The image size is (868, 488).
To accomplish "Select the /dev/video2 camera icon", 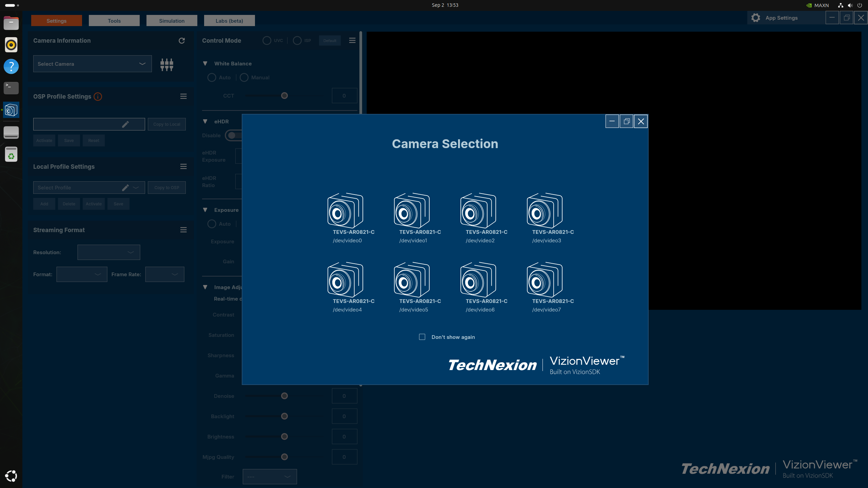I will (x=478, y=210).
